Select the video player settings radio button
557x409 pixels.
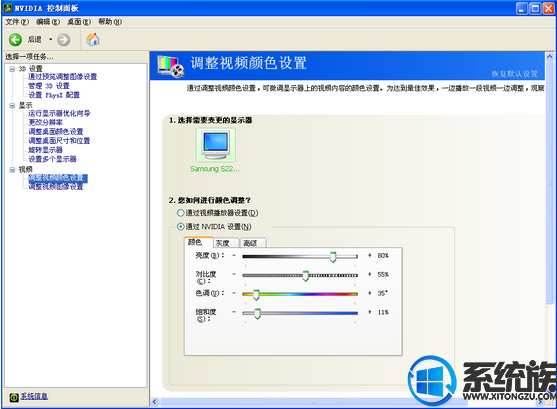pos(180,213)
